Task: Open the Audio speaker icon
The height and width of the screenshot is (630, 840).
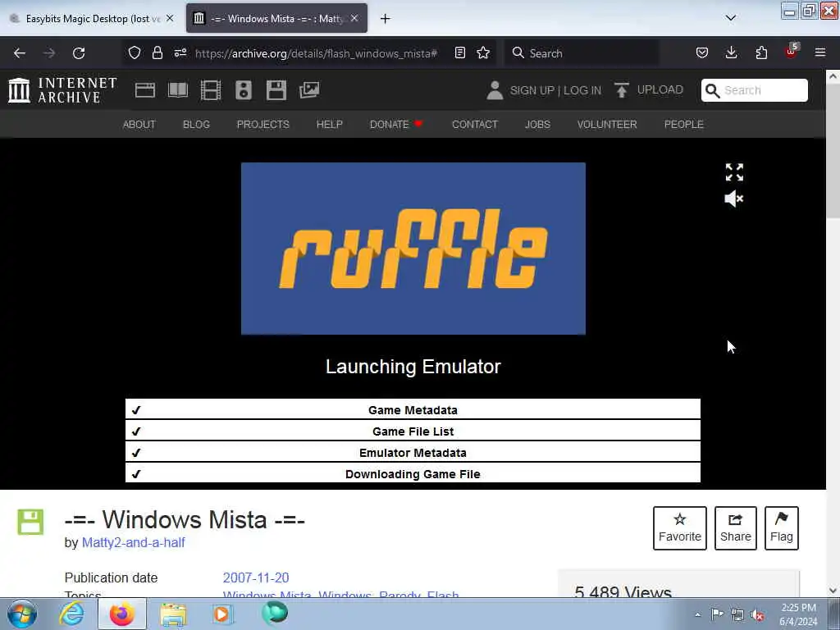Action: click(x=244, y=90)
